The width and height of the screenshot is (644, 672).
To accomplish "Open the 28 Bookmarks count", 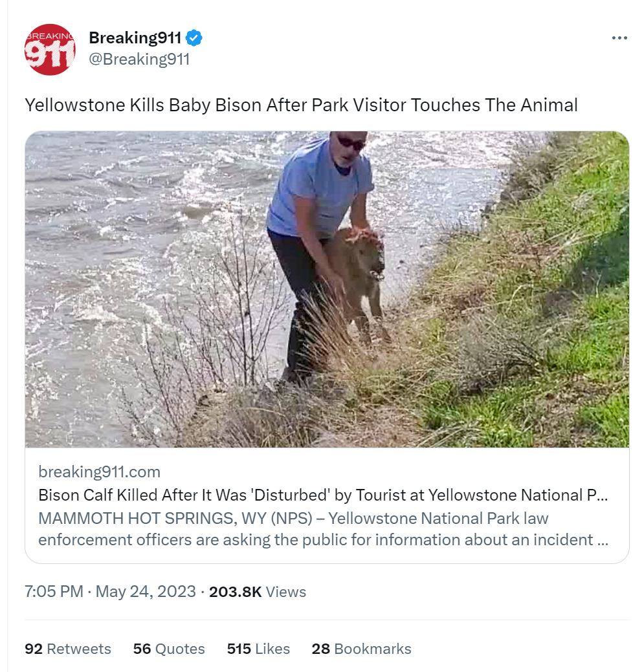I will pos(361,649).
